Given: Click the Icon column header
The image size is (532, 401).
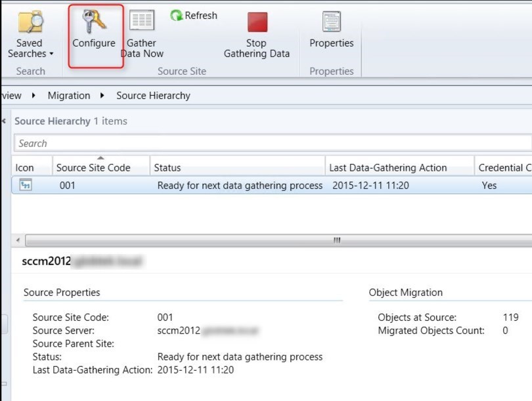Looking at the screenshot, I should click(x=24, y=168).
